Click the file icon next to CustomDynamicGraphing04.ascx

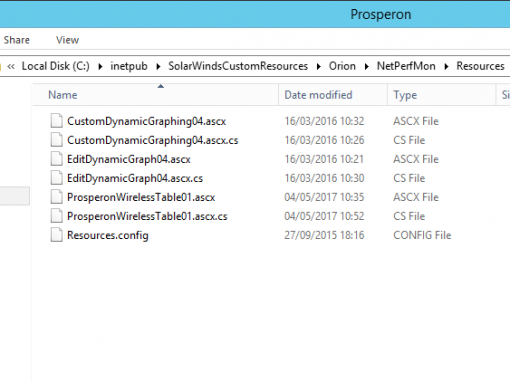pyautogui.click(x=56, y=121)
